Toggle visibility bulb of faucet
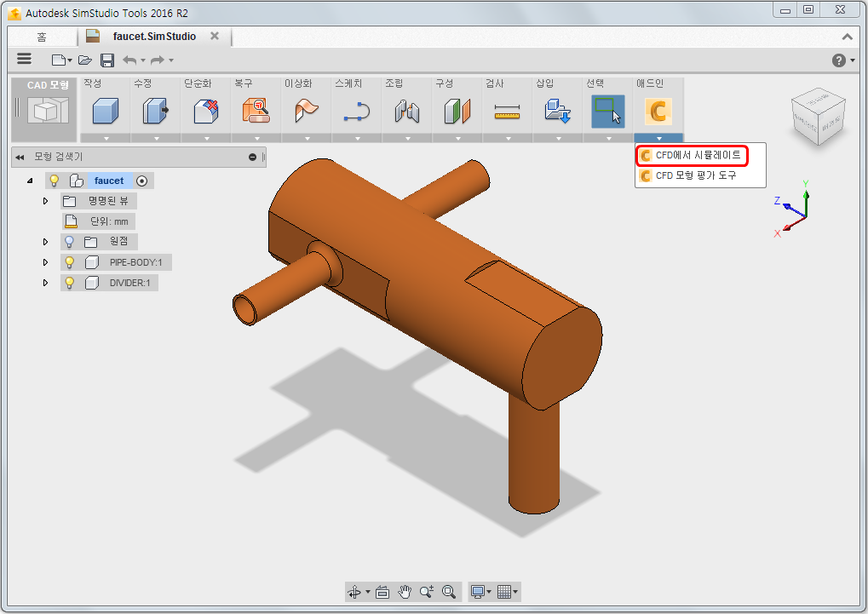This screenshot has width=868, height=614. coord(55,181)
